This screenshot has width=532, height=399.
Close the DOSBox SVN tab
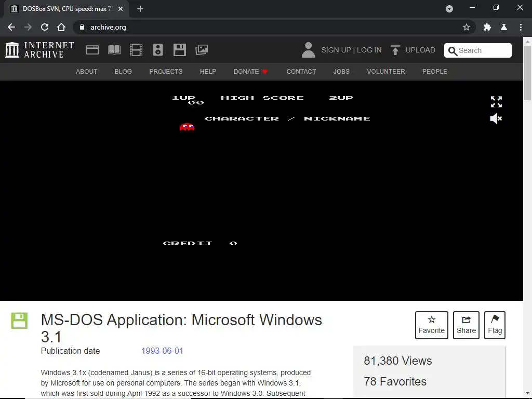[x=121, y=9]
